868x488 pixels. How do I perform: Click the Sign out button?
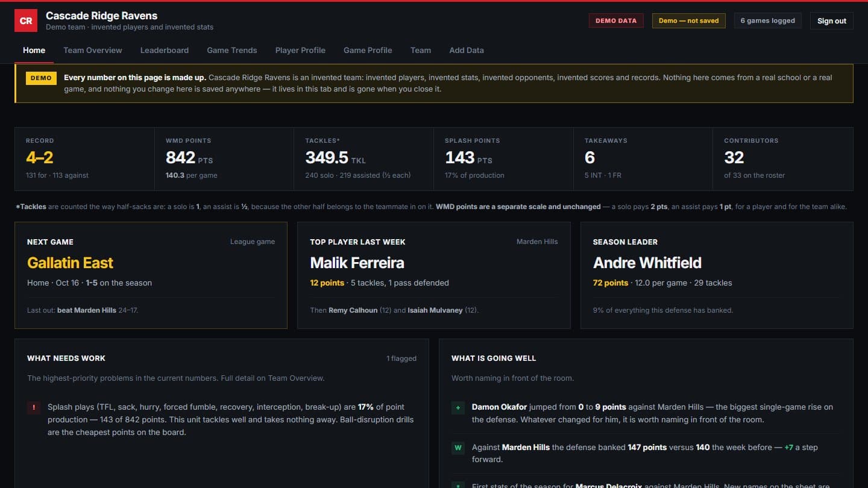pos(832,20)
